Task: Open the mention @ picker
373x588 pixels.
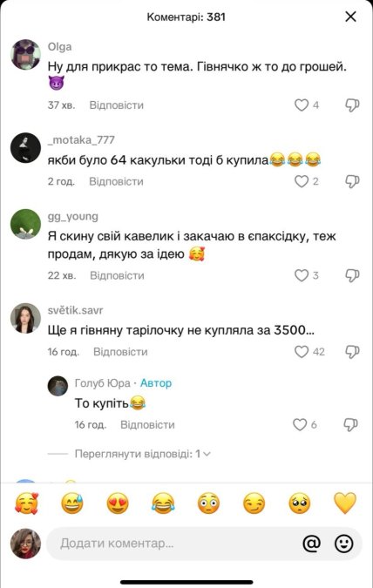Action: tap(311, 543)
